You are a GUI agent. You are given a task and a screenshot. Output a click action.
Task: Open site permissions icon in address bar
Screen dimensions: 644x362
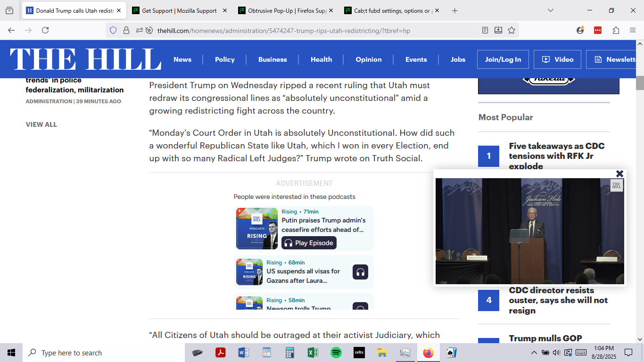coord(139,30)
